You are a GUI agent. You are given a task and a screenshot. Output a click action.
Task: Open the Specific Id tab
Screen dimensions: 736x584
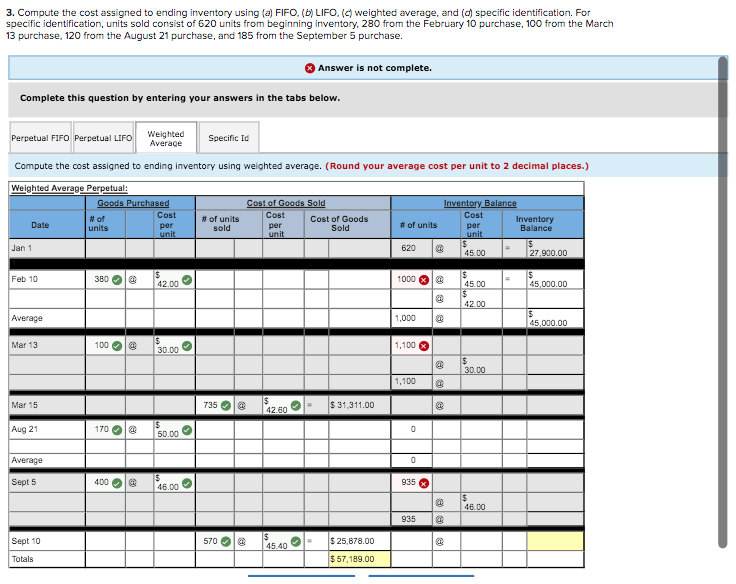229,138
